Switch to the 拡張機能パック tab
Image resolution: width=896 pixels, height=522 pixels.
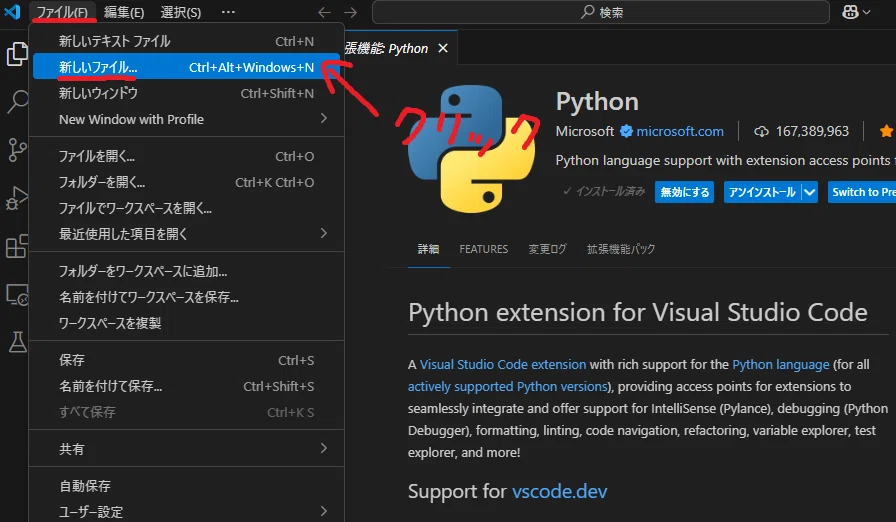621,249
